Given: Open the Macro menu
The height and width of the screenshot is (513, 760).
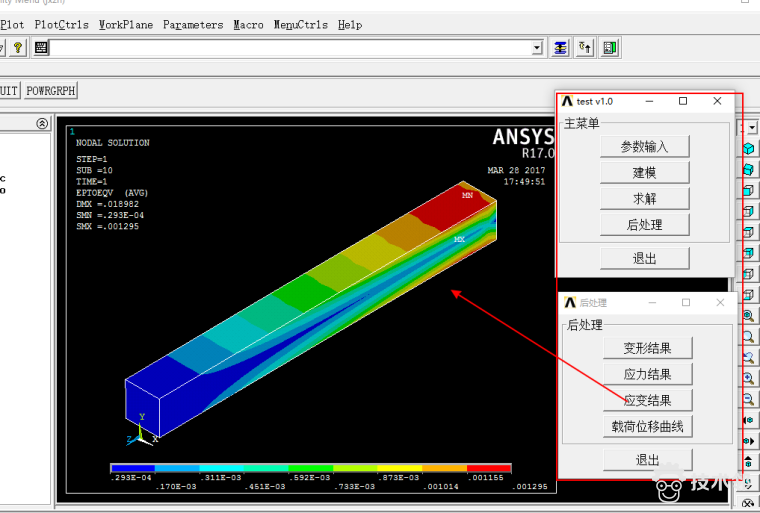Looking at the screenshot, I should [248, 25].
